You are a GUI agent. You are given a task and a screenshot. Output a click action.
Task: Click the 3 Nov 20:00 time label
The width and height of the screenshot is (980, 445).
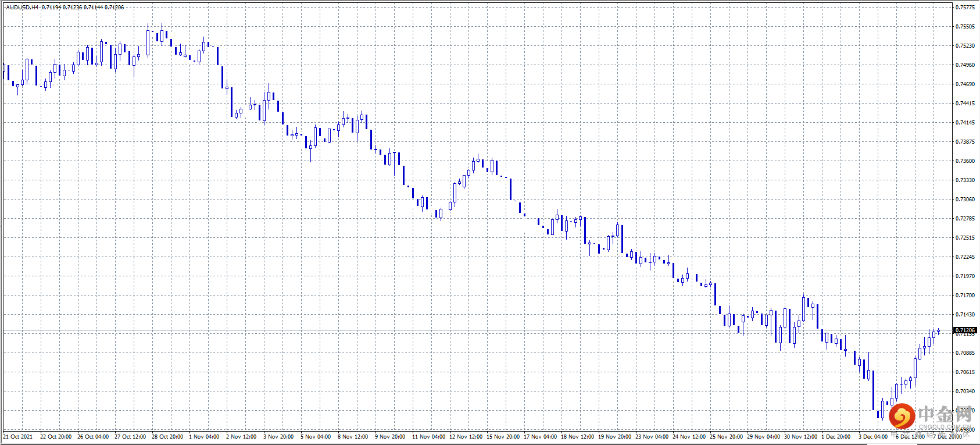click(278, 437)
